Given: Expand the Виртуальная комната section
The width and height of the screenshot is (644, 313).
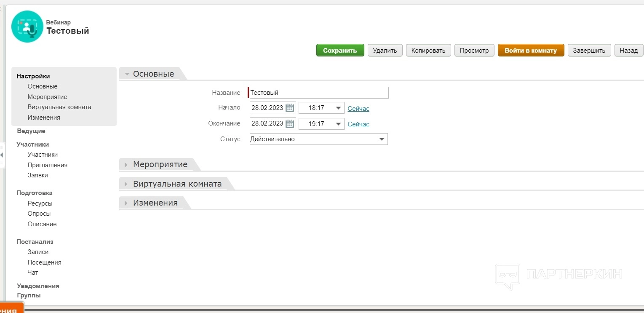Looking at the screenshot, I should click(126, 184).
